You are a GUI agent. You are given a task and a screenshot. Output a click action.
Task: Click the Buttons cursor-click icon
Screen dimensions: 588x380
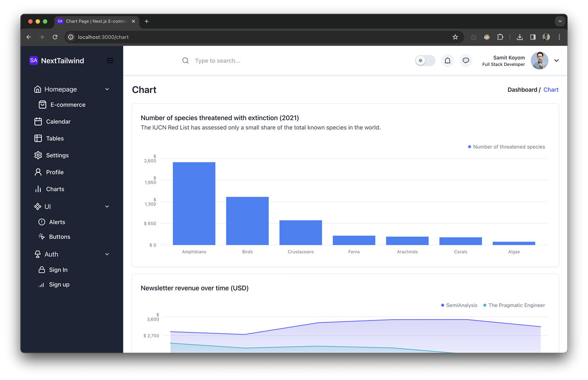(x=42, y=237)
